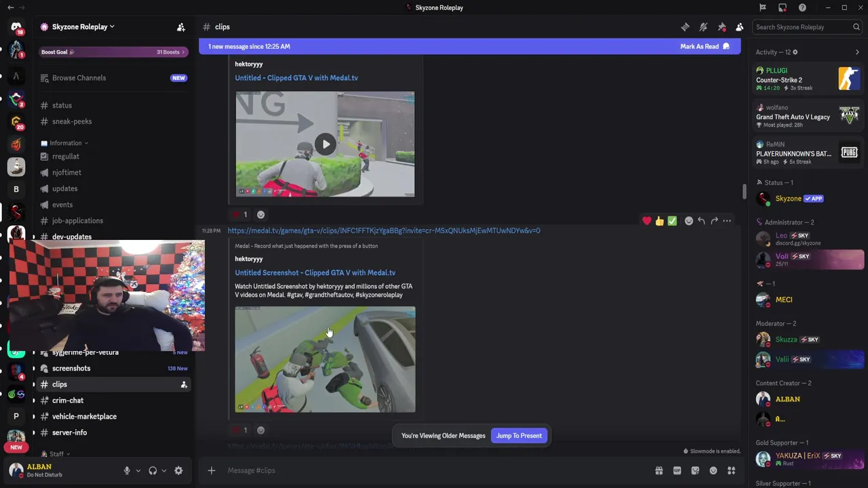The width and height of the screenshot is (868, 488).
Task: Deafen with the headphones icon
Action: click(x=153, y=470)
